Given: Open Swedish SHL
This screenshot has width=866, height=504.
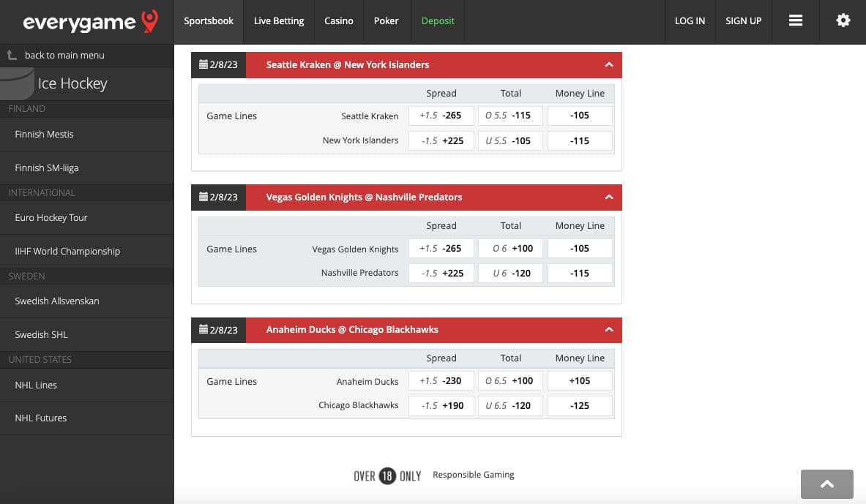Looking at the screenshot, I should pyautogui.click(x=86, y=334).
